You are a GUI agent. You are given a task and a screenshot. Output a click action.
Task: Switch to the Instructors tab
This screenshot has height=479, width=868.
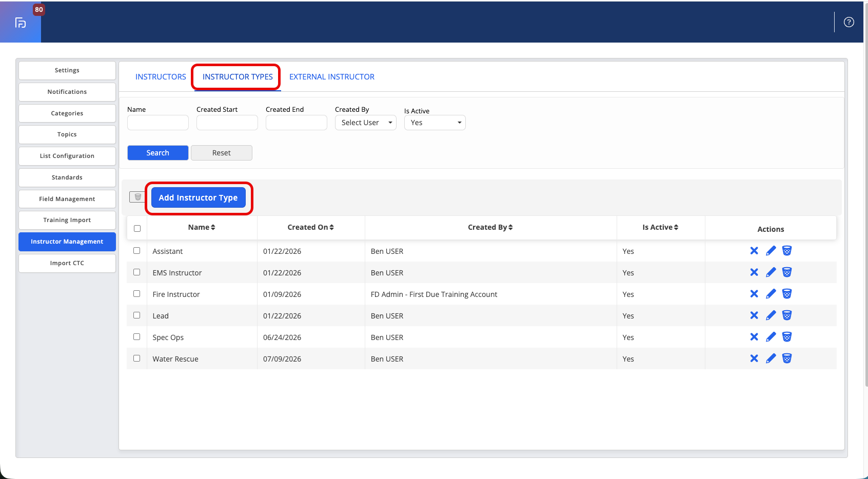161,77
